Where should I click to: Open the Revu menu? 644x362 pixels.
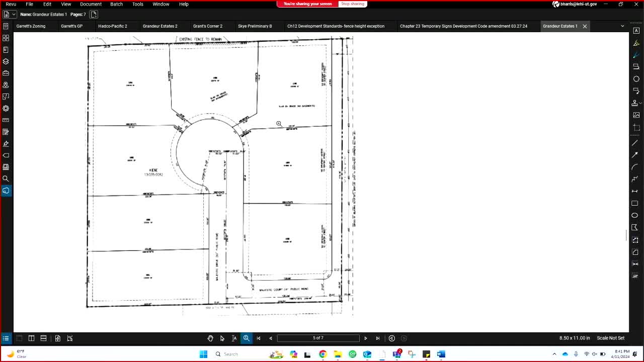click(11, 4)
